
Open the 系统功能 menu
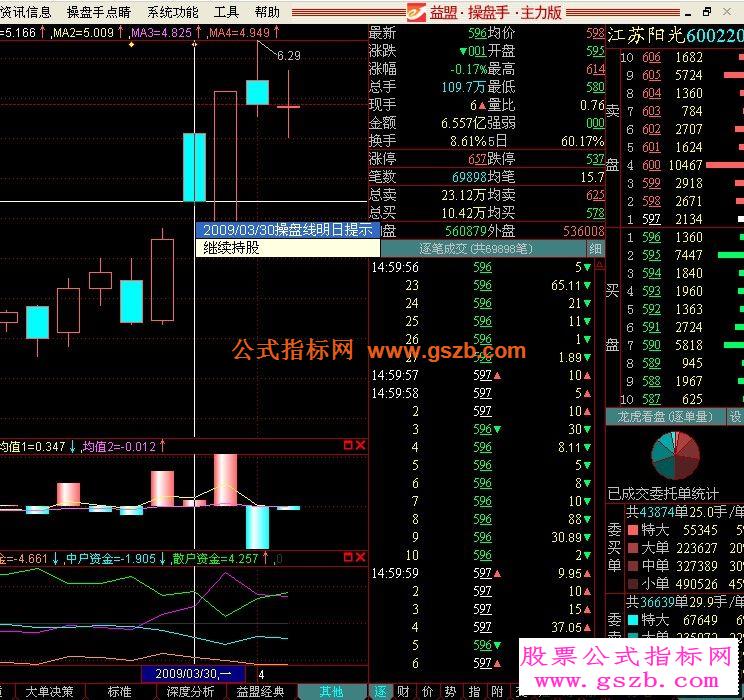coord(172,11)
